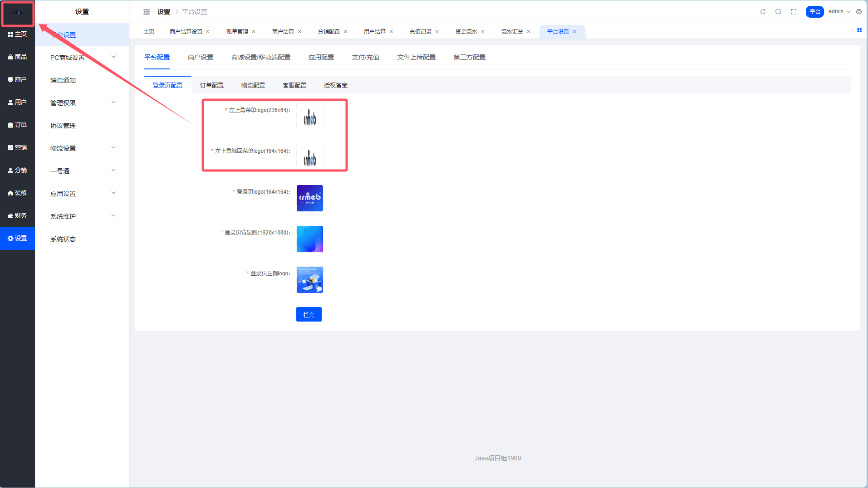The width and height of the screenshot is (868, 488).
Task: Switch to the 订单配置 sub-tab
Action: [211, 85]
